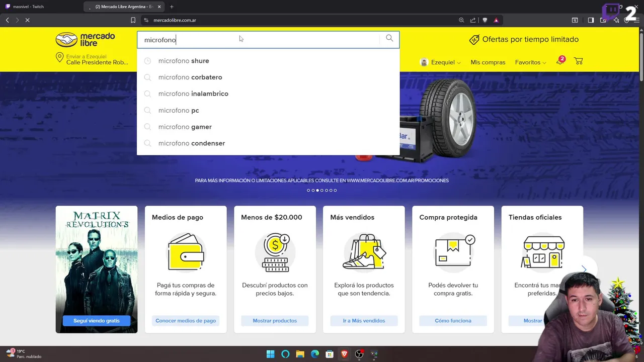Select the third banner carousel dot

pos(317,191)
